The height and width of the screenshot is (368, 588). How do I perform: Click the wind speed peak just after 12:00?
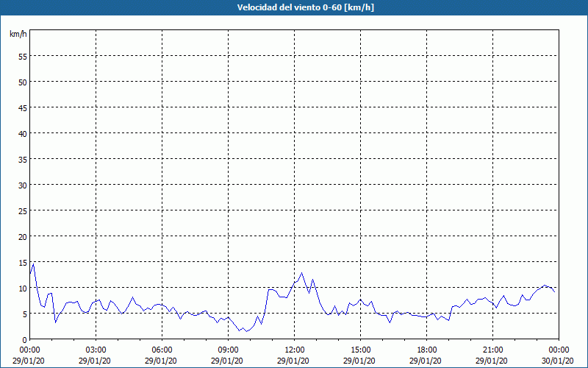[x=301, y=273]
